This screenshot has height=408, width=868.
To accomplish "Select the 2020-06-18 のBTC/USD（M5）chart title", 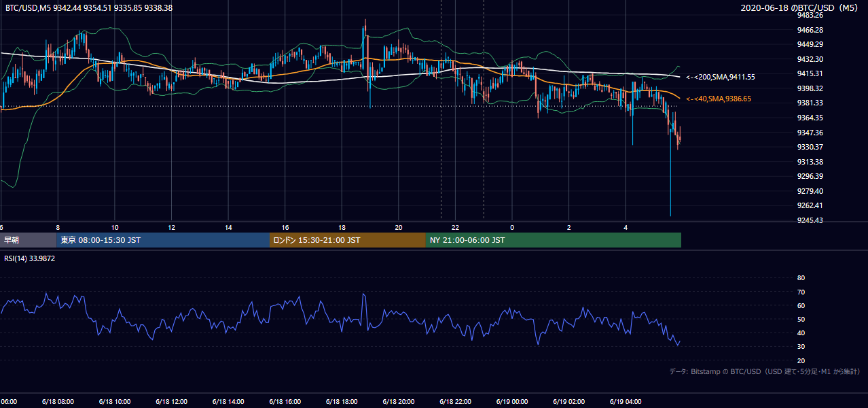I will tap(801, 7).
